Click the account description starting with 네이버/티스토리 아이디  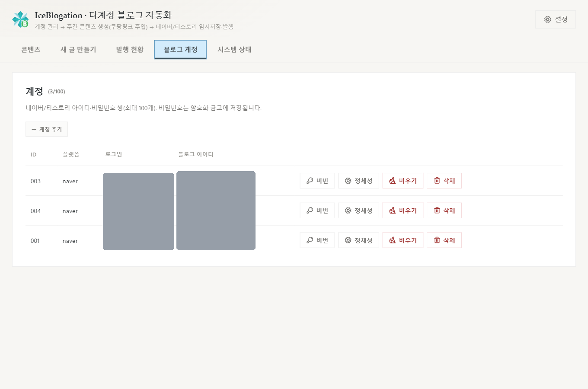pyautogui.click(x=144, y=108)
